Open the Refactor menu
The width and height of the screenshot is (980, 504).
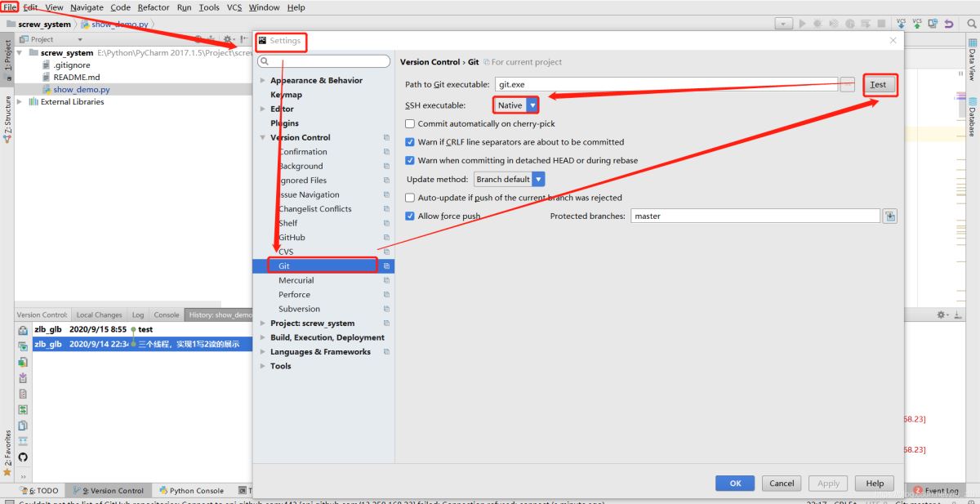pyautogui.click(x=154, y=7)
